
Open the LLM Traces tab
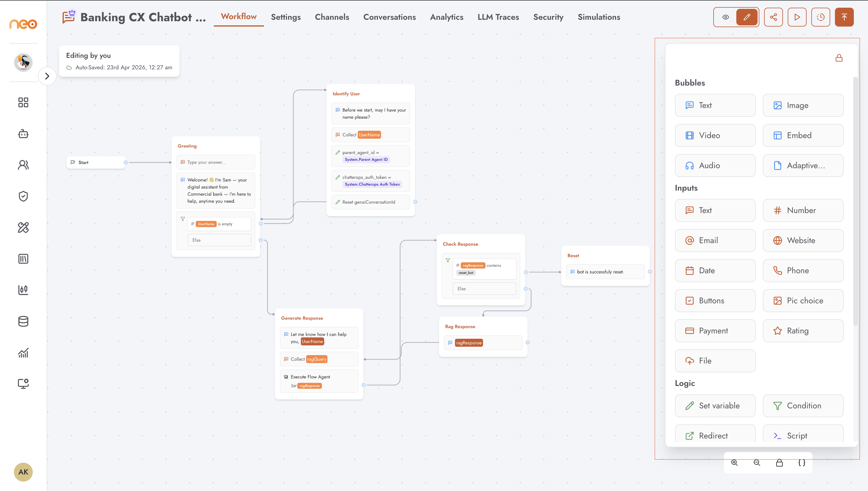[498, 17]
